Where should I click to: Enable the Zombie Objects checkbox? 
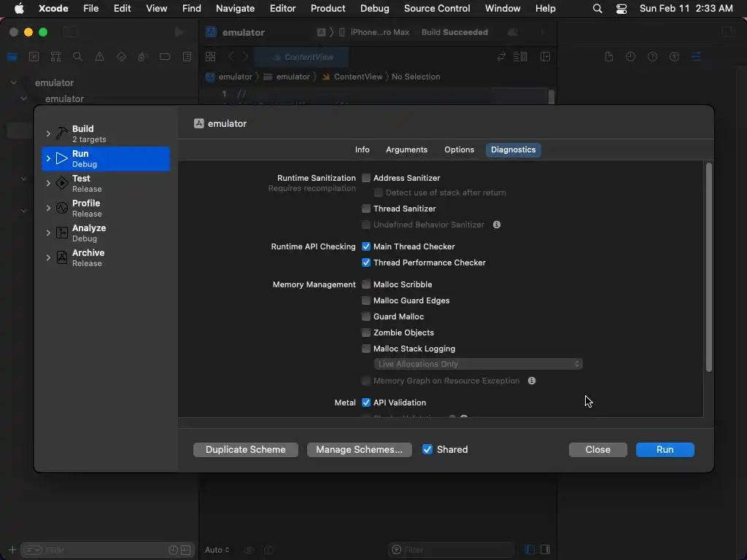[366, 332]
